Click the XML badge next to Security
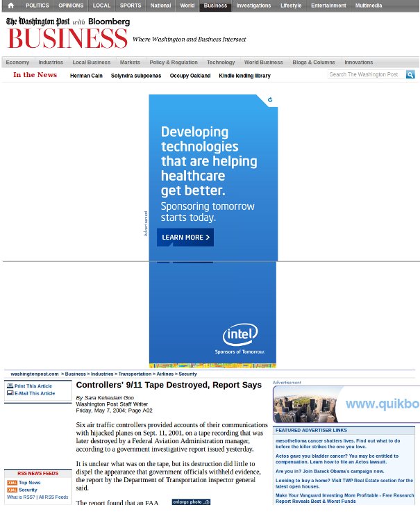This screenshot has width=420, height=521. coord(12,490)
